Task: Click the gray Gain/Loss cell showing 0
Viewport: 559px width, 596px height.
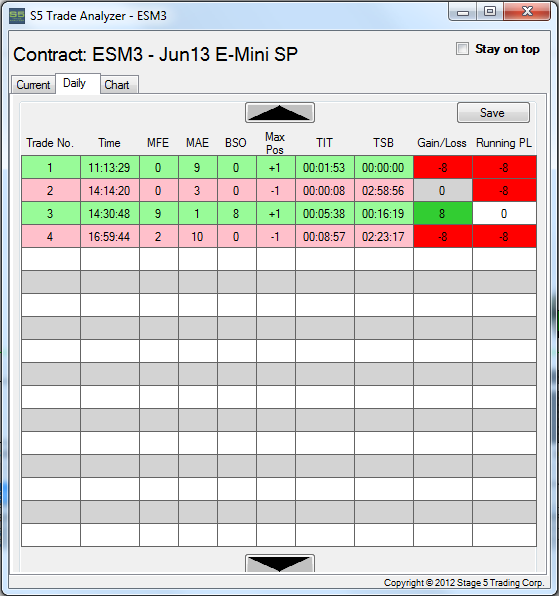Action: 443,190
